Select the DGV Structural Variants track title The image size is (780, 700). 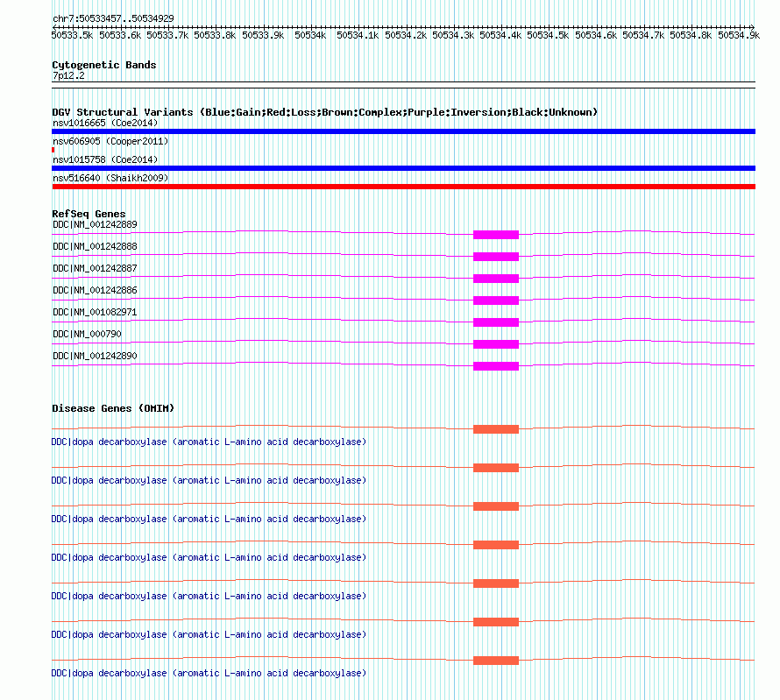tap(325, 112)
